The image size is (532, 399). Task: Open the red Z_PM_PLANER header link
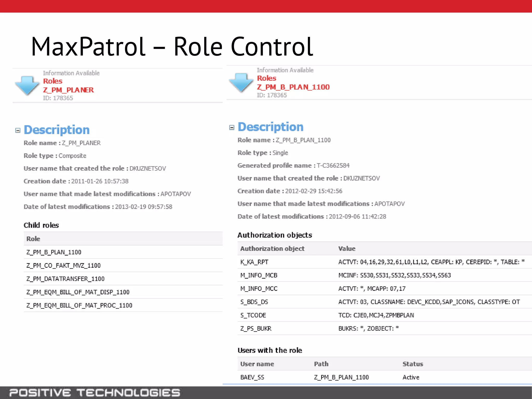68,90
